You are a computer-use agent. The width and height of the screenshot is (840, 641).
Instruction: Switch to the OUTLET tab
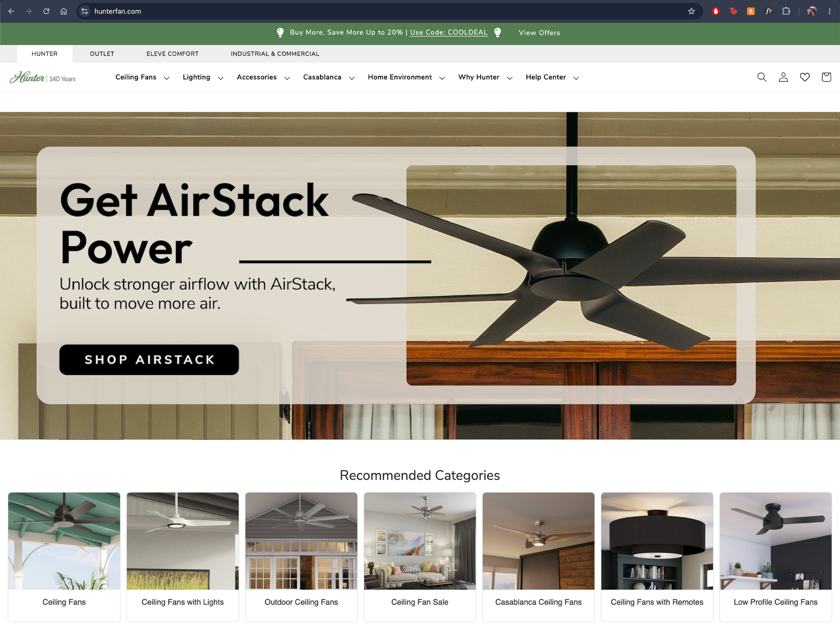pos(102,54)
